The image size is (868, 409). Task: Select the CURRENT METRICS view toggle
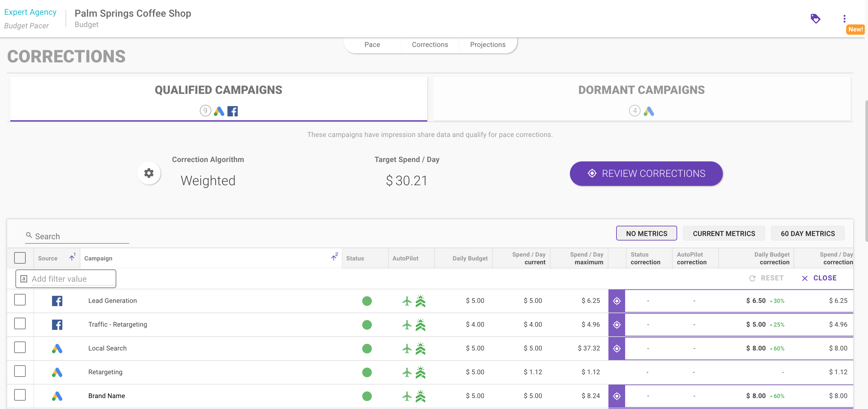pyautogui.click(x=724, y=233)
